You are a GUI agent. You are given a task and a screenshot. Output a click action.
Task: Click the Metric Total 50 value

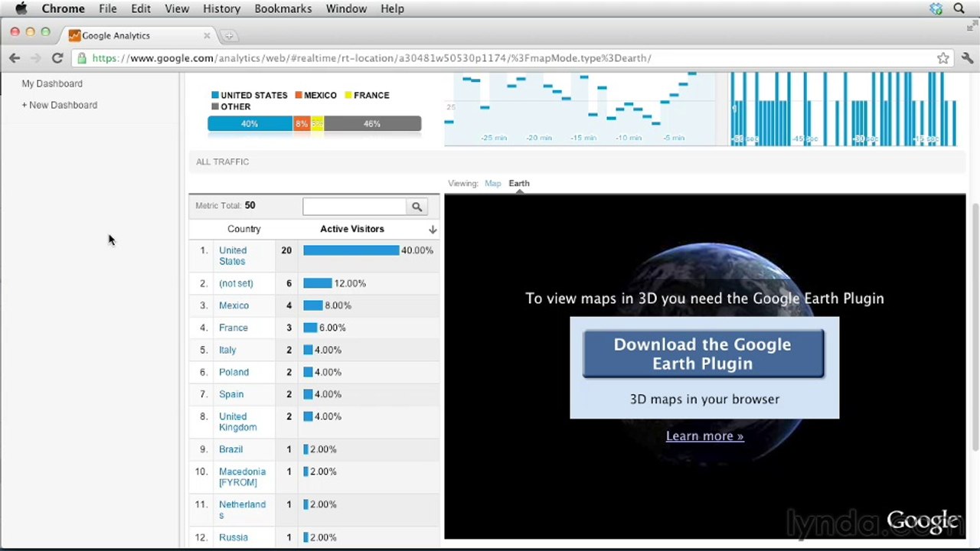(x=250, y=205)
